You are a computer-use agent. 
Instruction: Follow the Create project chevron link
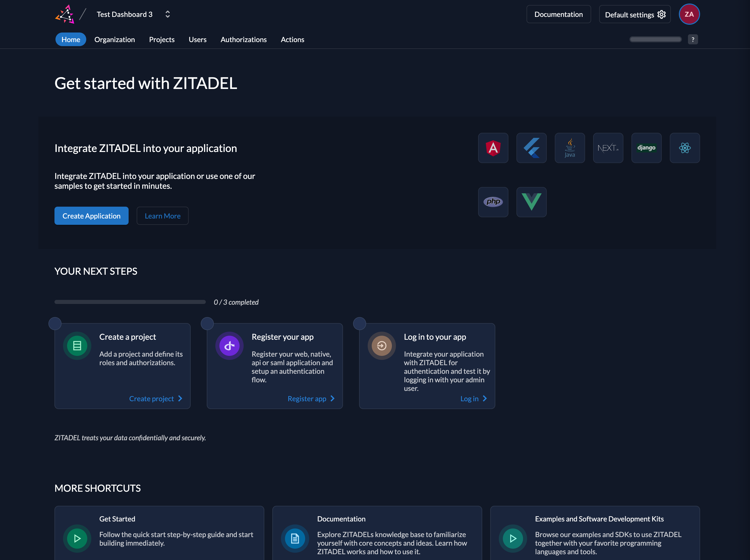[x=156, y=399]
